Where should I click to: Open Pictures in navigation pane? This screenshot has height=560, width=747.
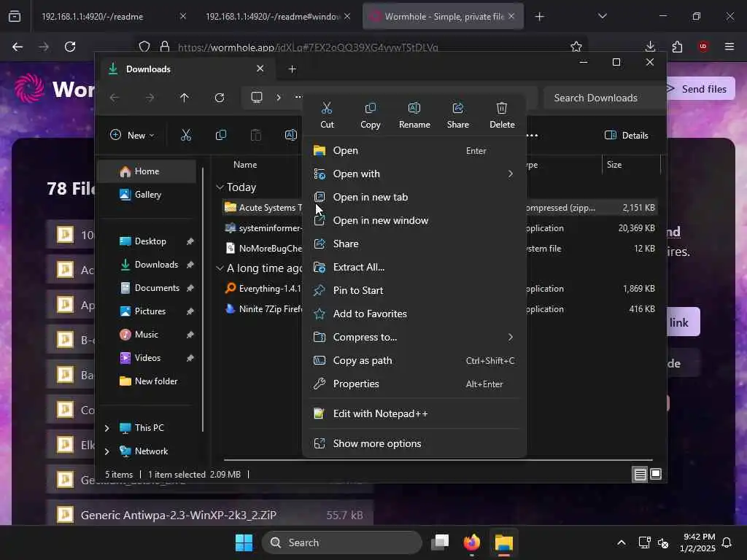click(x=147, y=311)
